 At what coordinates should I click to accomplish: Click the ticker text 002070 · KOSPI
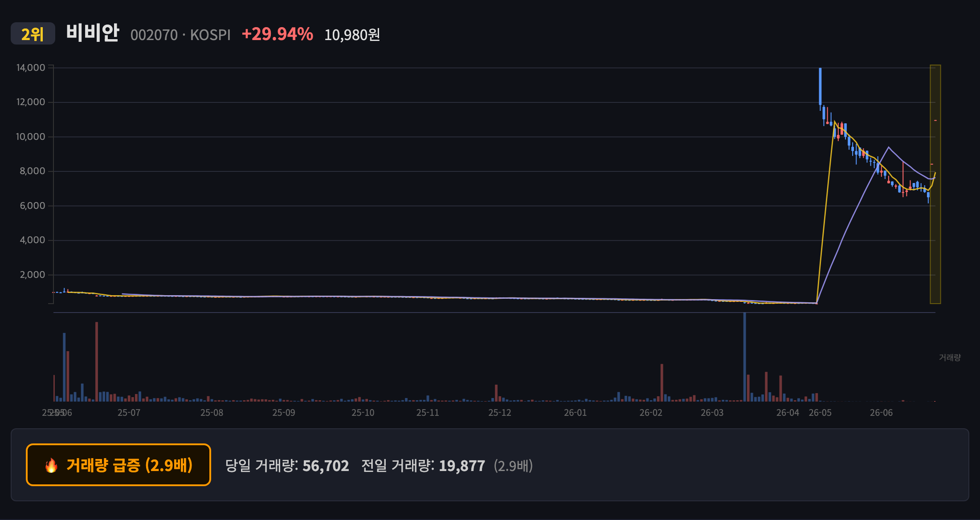[x=180, y=35]
